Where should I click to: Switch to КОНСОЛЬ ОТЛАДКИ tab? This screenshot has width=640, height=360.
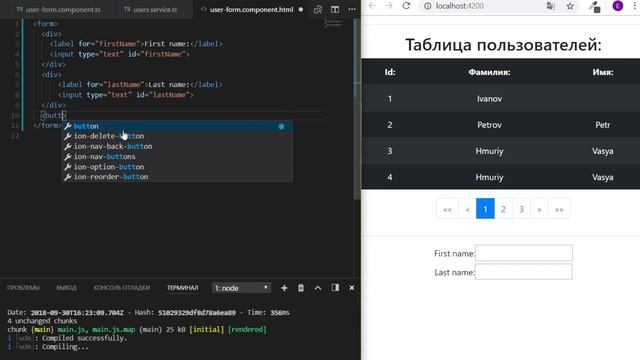coord(122,288)
